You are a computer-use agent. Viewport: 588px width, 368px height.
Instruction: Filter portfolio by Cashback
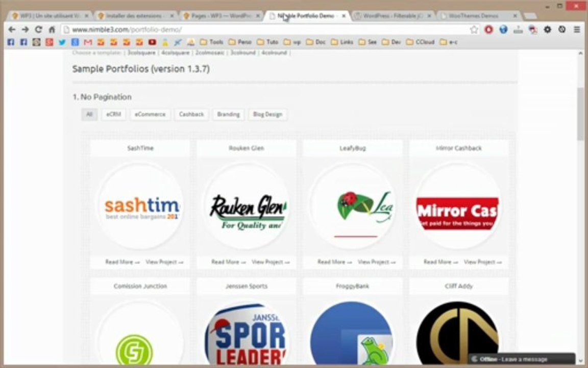[191, 114]
